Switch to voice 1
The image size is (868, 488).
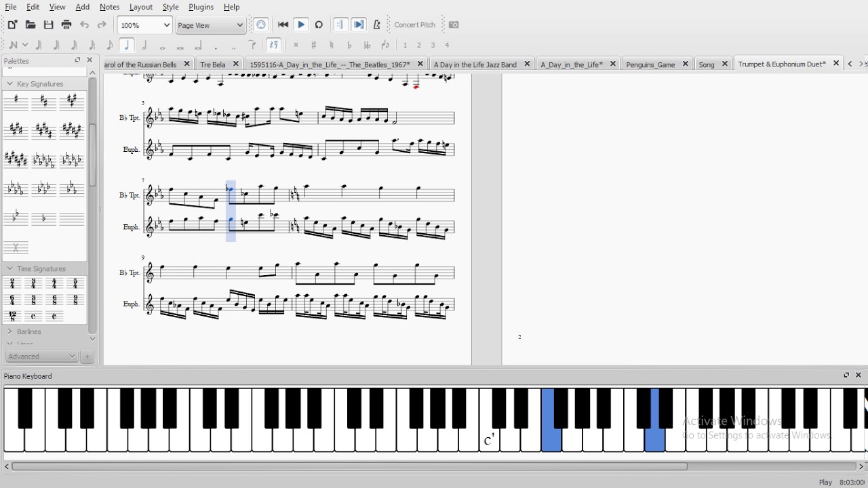click(405, 45)
